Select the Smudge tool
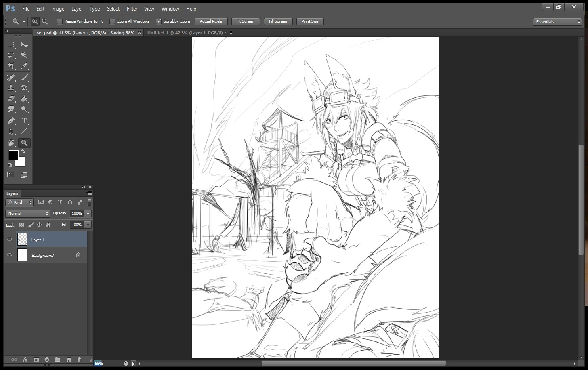 coord(11,109)
